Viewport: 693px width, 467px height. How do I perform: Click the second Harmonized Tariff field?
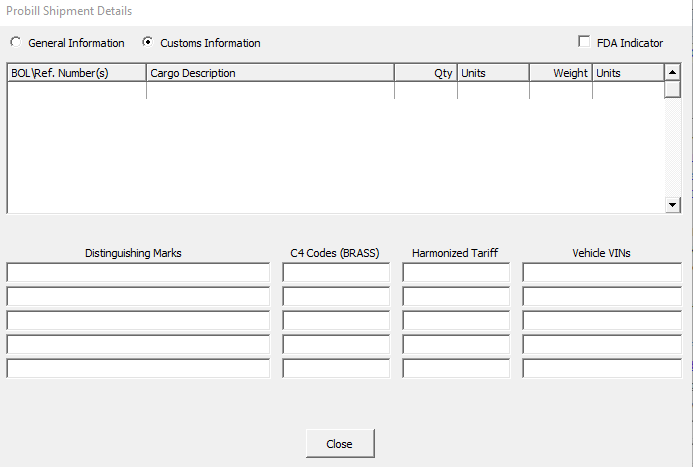456,296
